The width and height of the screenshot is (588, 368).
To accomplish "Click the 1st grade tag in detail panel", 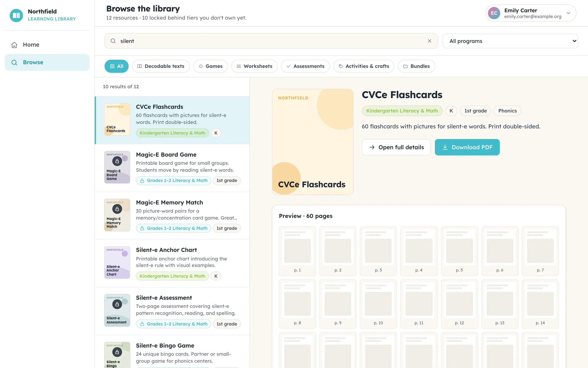I will [x=475, y=111].
